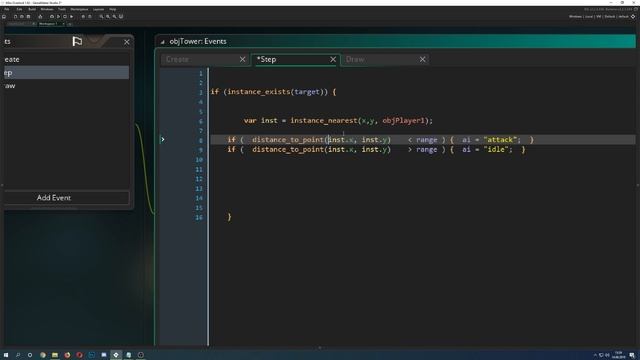Click the gutter arrow marker on line 8
The width and height of the screenshot is (640, 360).
(x=163, y=140)
